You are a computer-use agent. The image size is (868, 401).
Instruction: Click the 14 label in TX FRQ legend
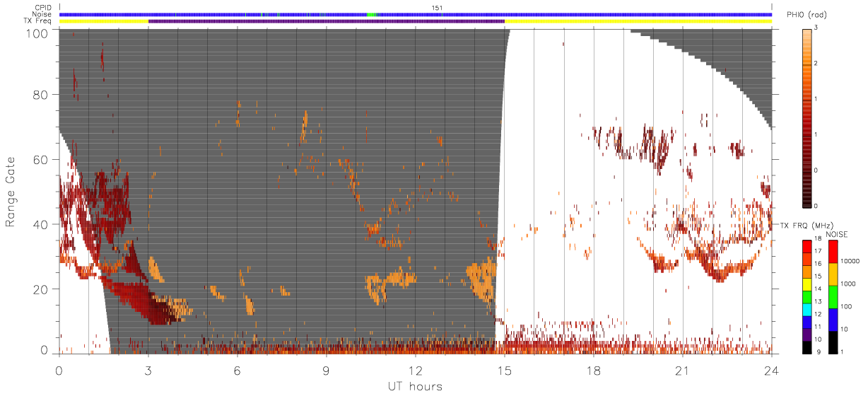click(817, 290)
